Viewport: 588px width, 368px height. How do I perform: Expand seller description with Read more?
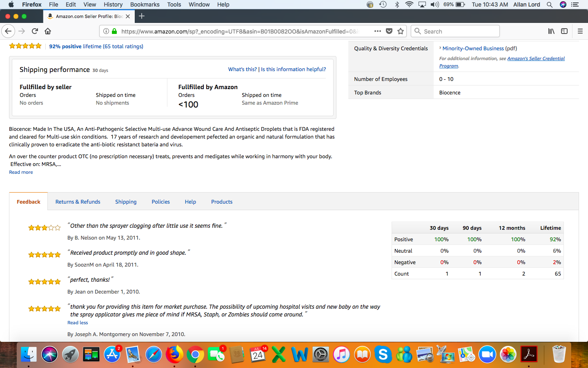[21, 172]
